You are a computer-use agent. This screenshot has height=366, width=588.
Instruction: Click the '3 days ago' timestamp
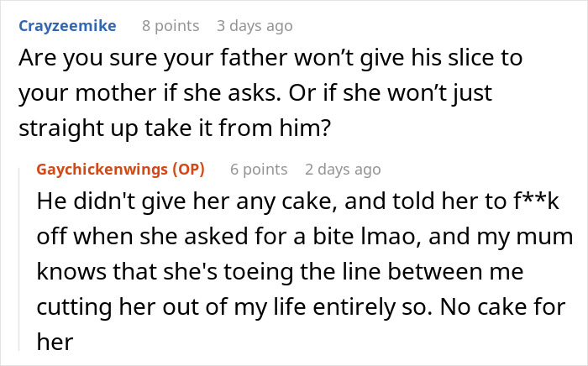tap(256, 26)
